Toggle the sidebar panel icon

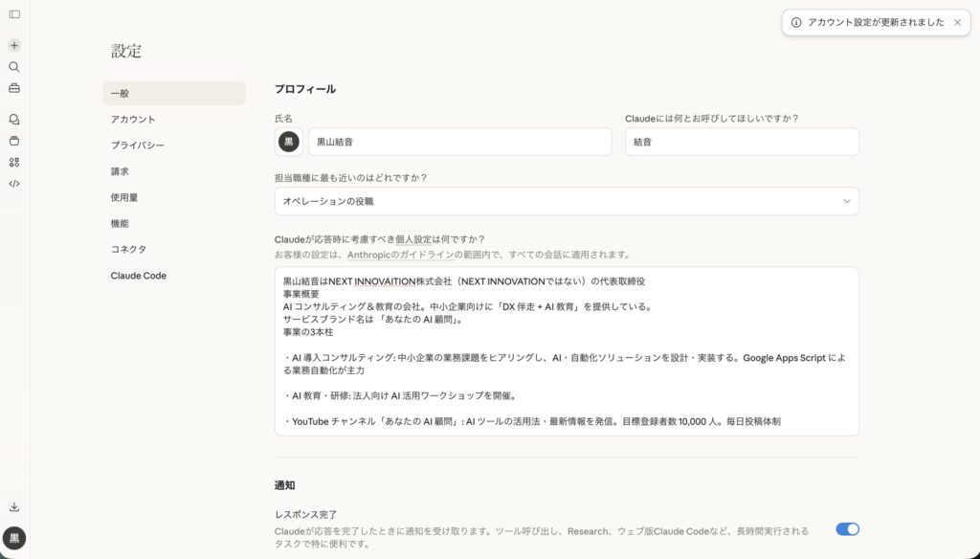[14, 14]
